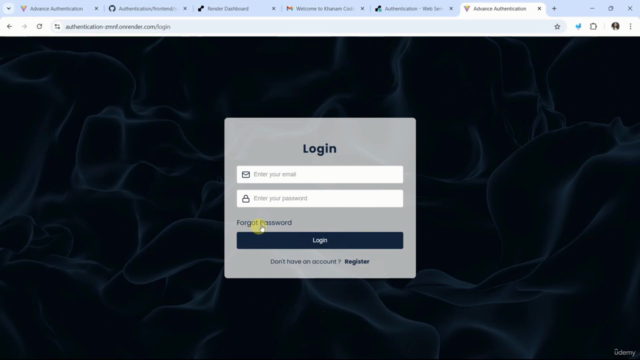This screenshot has width=640, height=360.
Task: Open site information icon in address bar
Action: pyautogui.click(x=57, y=27)
